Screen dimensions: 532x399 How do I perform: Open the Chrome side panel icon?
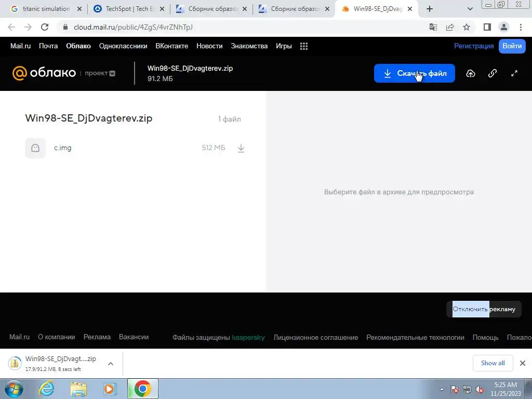pos(487,27)
